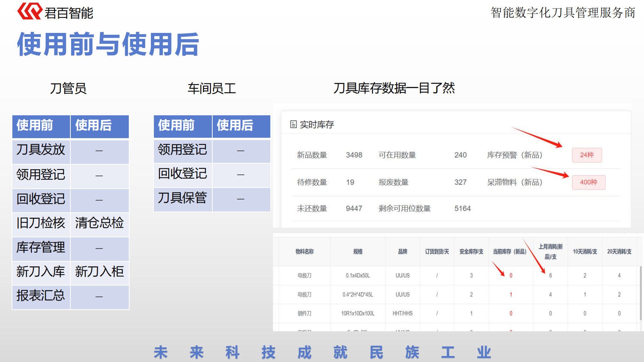Select the 新刀入柜 cell
644x362 pixels.
(x=99, y=272)
